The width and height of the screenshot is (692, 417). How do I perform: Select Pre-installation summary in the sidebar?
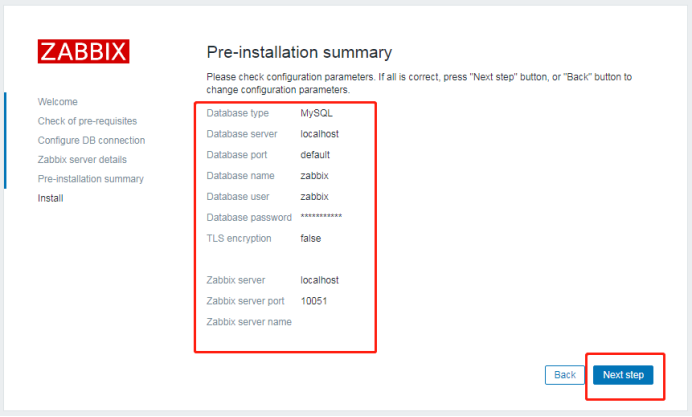coord(91,179)
